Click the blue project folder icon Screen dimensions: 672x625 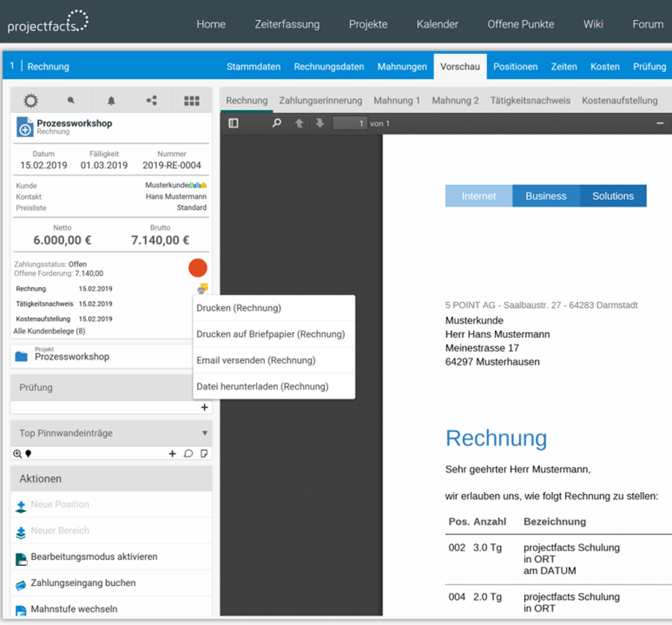(21, 356)
